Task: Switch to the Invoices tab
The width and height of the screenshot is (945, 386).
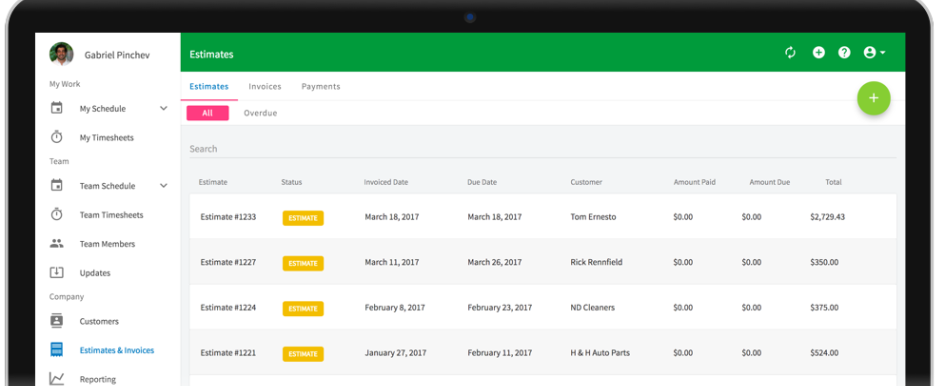Action: tap(265, 86)
